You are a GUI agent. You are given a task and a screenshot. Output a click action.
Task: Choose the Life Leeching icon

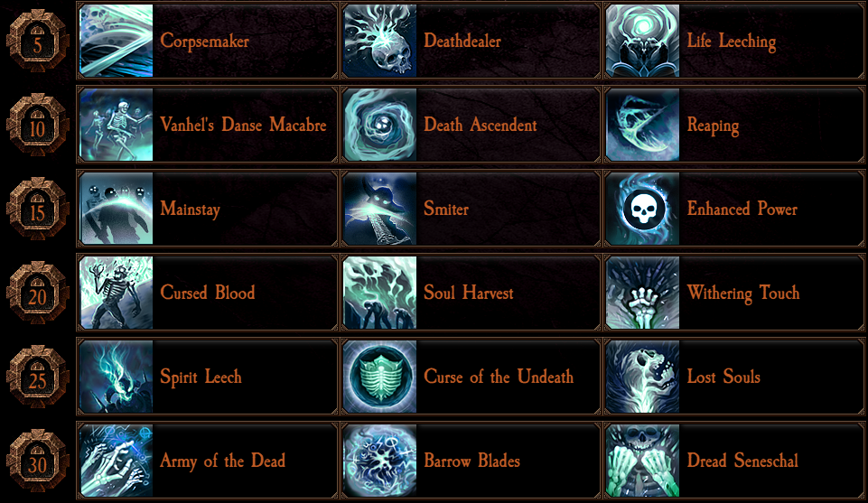[x=643, y=41]
